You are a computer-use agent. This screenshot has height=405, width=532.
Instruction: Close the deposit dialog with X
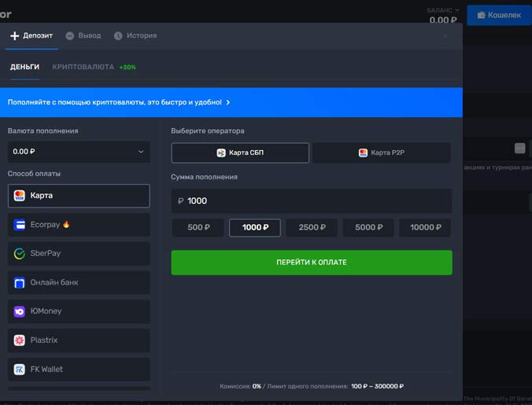445,36
